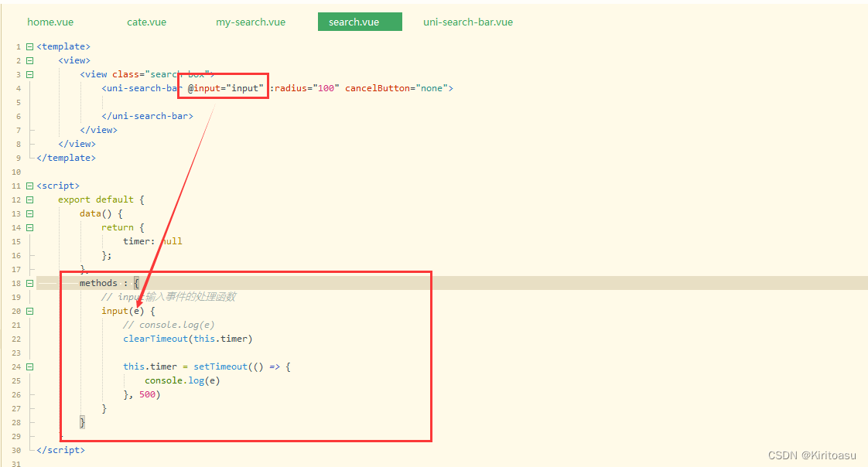Click the closing </template> tag
868x467 pixels.
66,158
